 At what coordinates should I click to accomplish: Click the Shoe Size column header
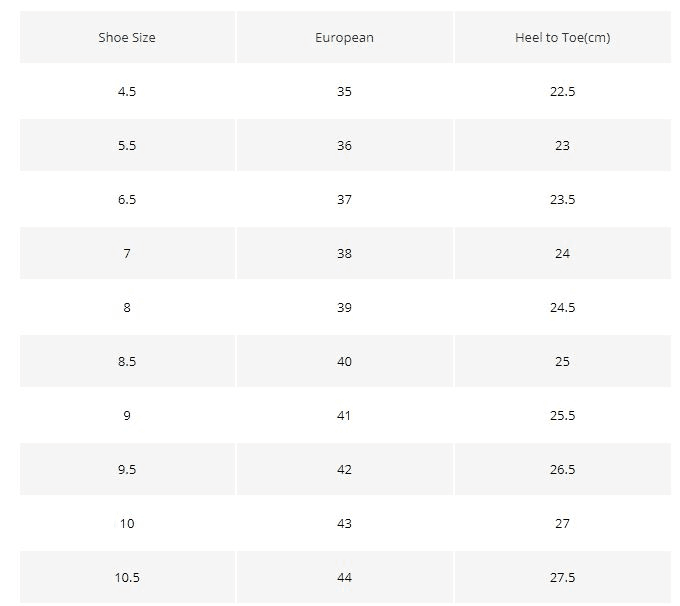tap(127, 38)
